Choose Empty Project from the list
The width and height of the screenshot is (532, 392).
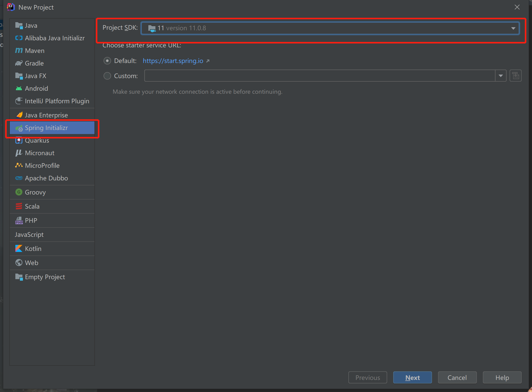click(45, 277)
